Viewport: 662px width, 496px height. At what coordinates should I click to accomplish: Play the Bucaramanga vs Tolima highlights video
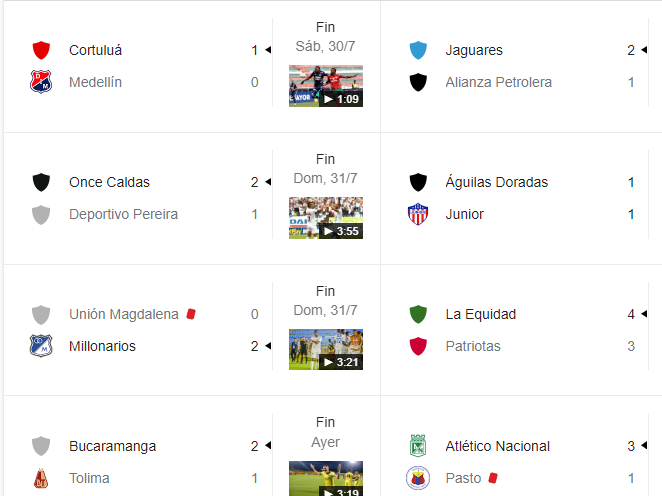click(x=326, y=479)
